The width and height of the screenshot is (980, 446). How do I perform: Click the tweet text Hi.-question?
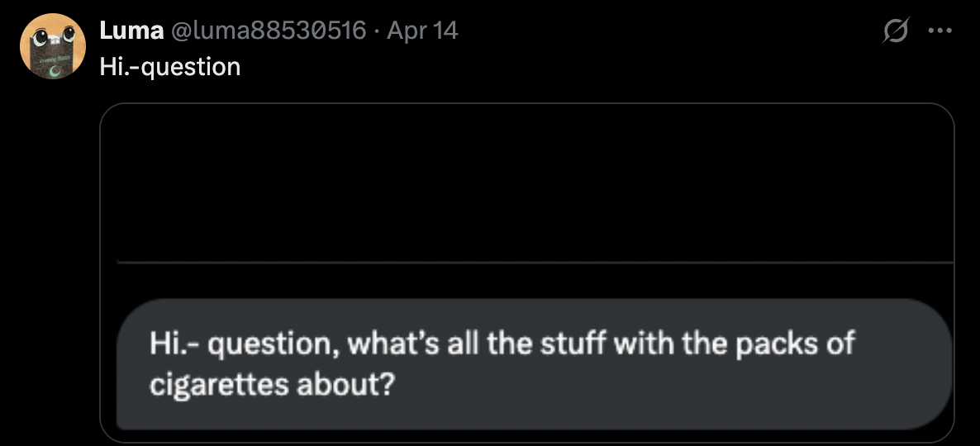[x=169, y=66]
